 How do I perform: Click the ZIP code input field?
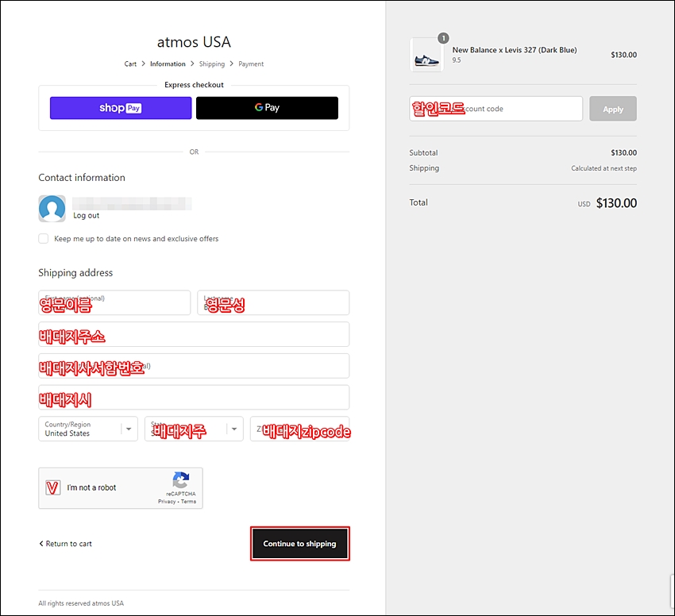(x=299, y=429)
